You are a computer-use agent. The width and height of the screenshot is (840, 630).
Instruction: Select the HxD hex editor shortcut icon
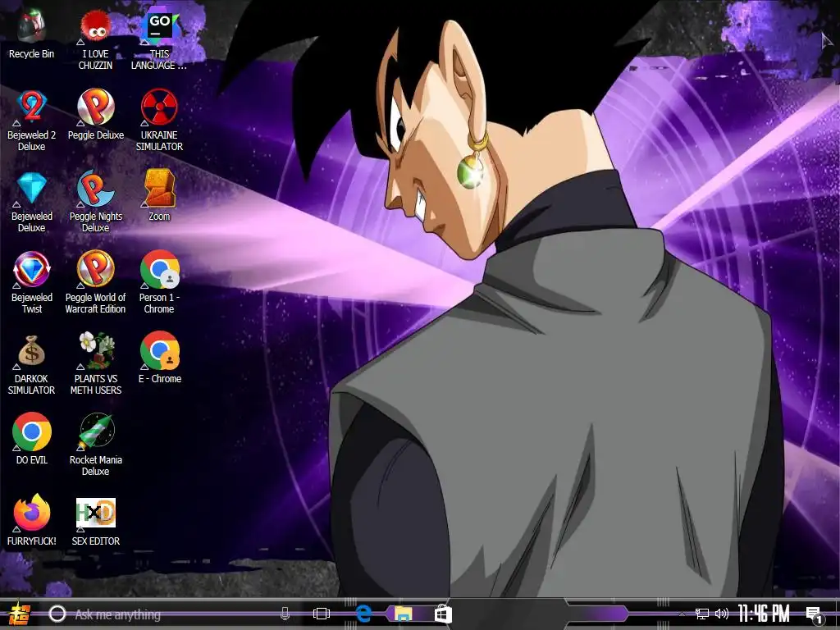tap(95, 513)
